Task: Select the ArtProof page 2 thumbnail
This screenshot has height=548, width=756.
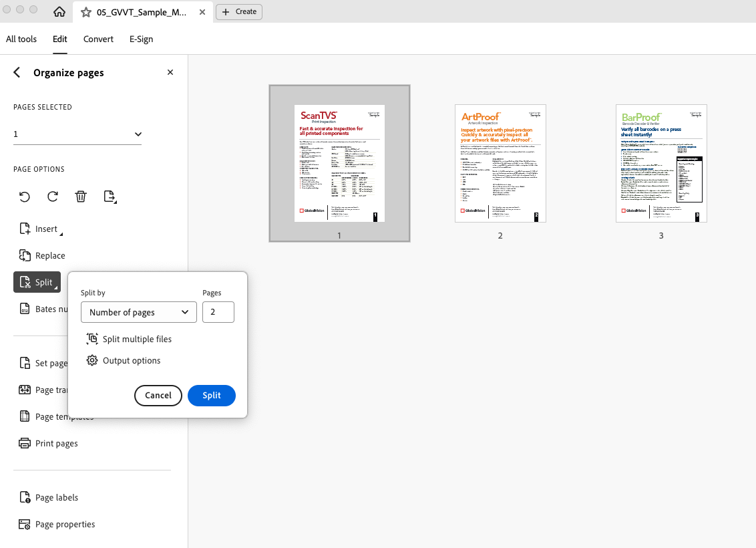Action: click(500, 164)
